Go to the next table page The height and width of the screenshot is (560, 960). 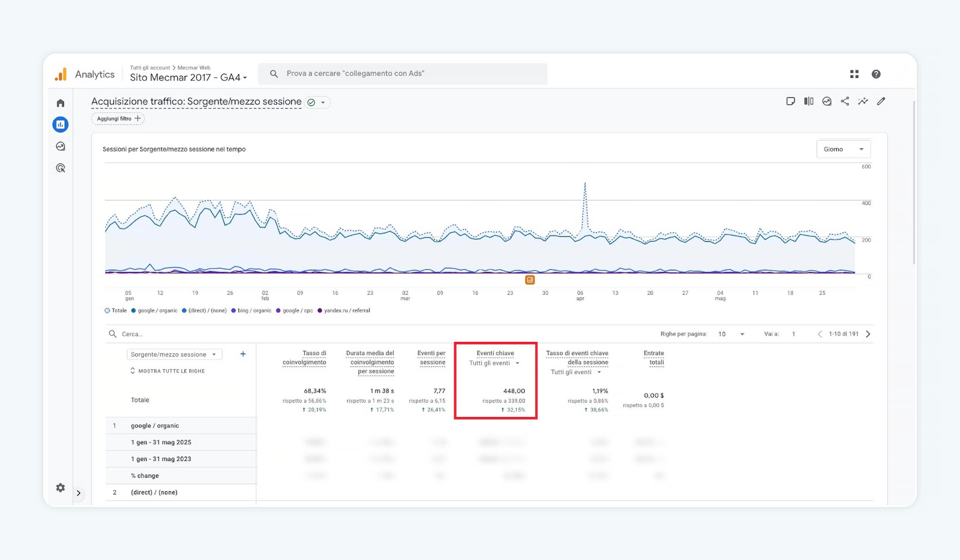[x=868, y=334]
